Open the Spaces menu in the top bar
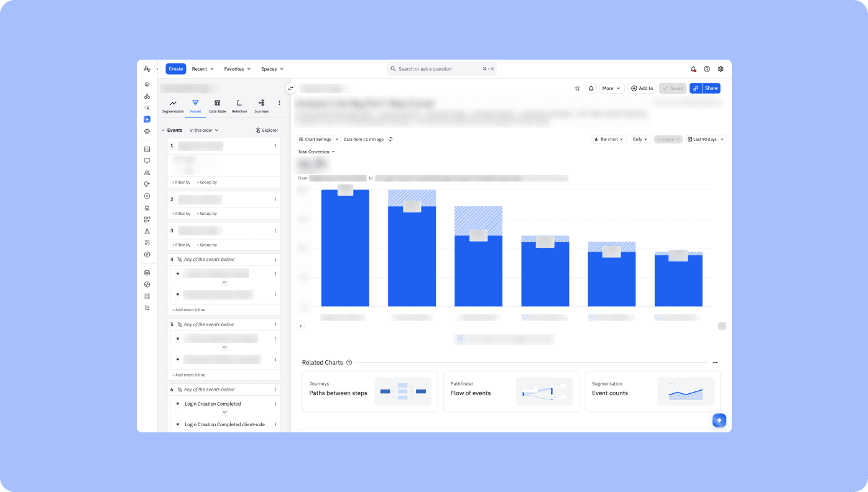The image size is (868, 492). [x=271, y=68]
